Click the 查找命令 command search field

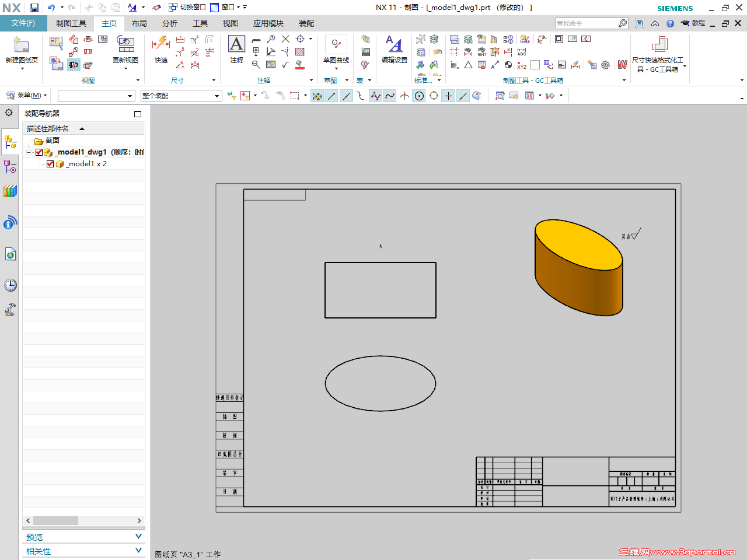pyautogui.click(x=592, y=23)
